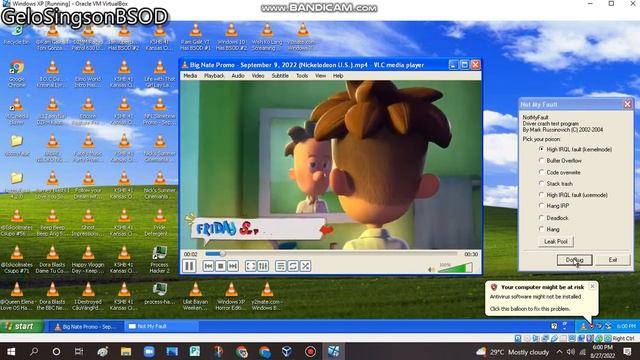Open the XP start menu
This screenshot has height=360, width=640.
[x=21, y=326]
